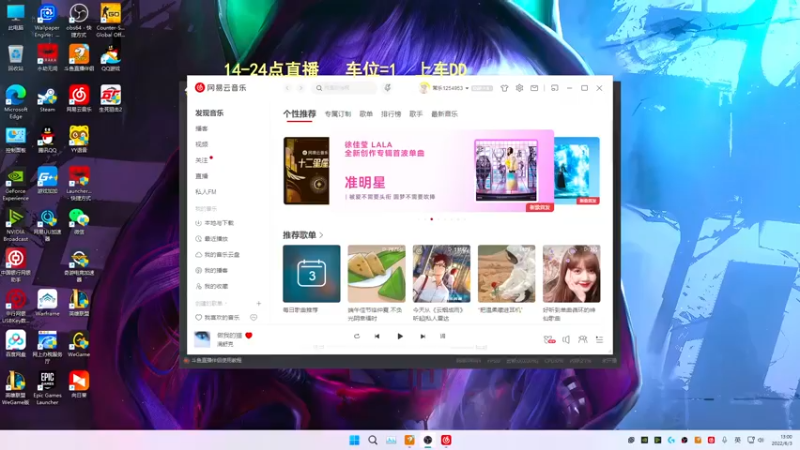Open WeGame desktop shortcut
The width and height of the screenshot is (800, 450).
[79, 344]
